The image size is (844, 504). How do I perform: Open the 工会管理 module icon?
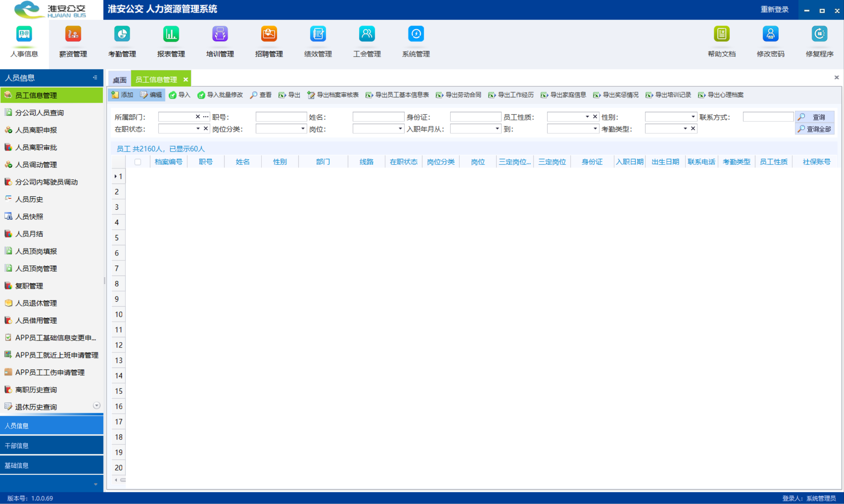pyautogui.click(x=367, y=34)
